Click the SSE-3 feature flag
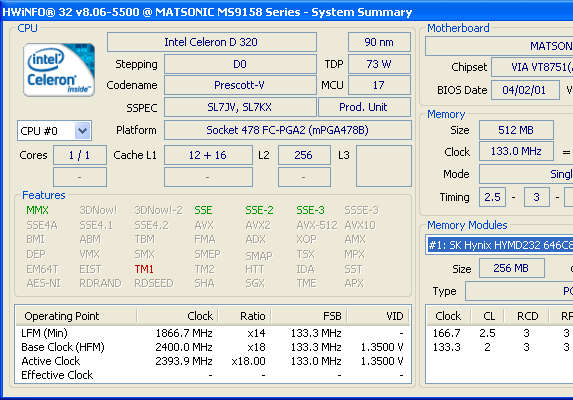 310,210
